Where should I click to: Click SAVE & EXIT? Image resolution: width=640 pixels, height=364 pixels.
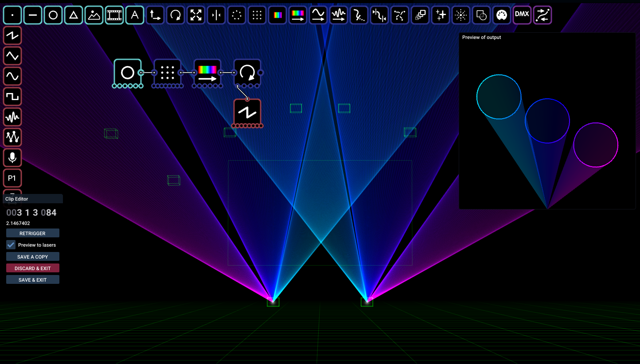(x=33, y=280)
